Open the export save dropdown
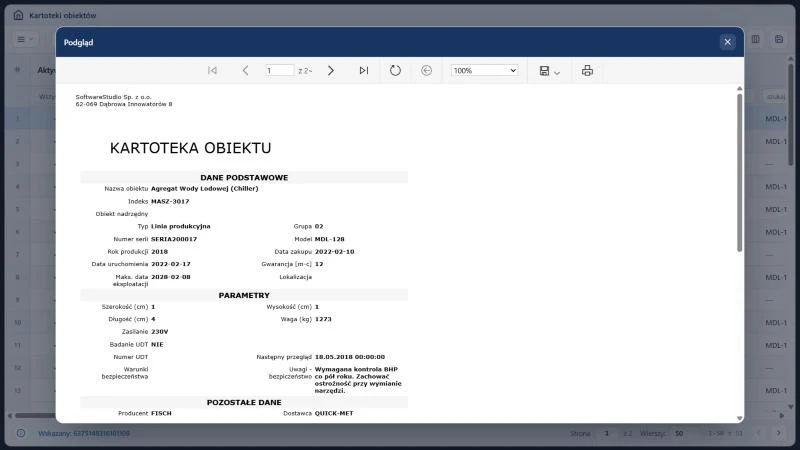This screenshot has height=450, width=800. 549,71
